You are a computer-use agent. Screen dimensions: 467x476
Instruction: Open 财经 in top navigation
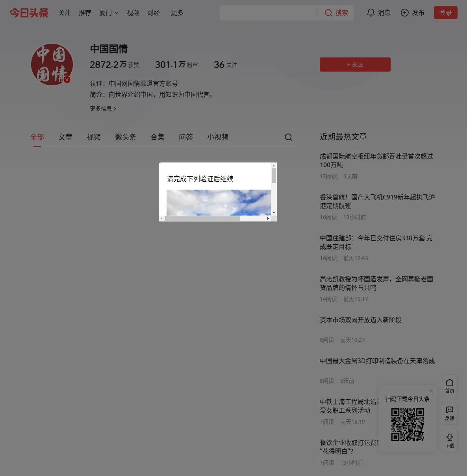pos(154,13)
